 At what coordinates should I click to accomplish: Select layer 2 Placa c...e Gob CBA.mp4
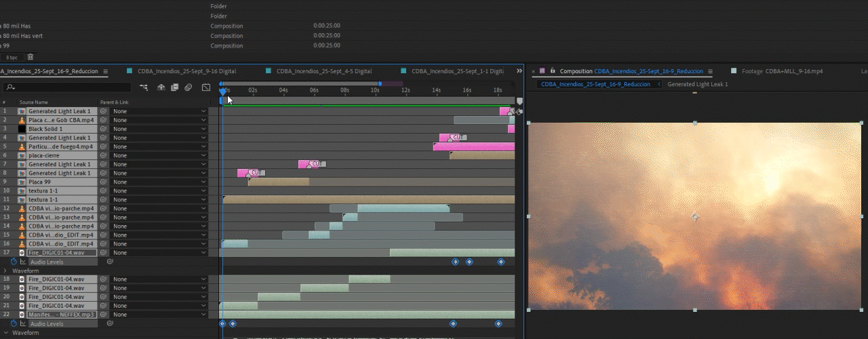coord(60,120)
